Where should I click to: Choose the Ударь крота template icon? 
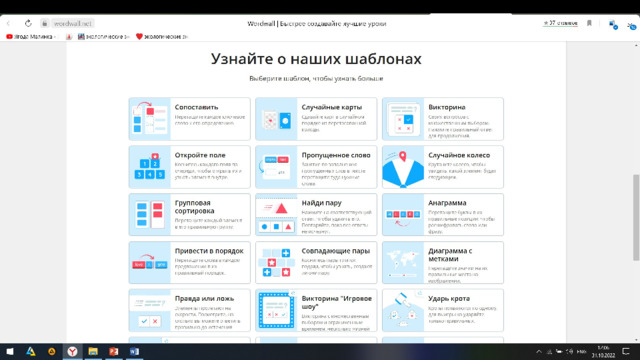403,310
